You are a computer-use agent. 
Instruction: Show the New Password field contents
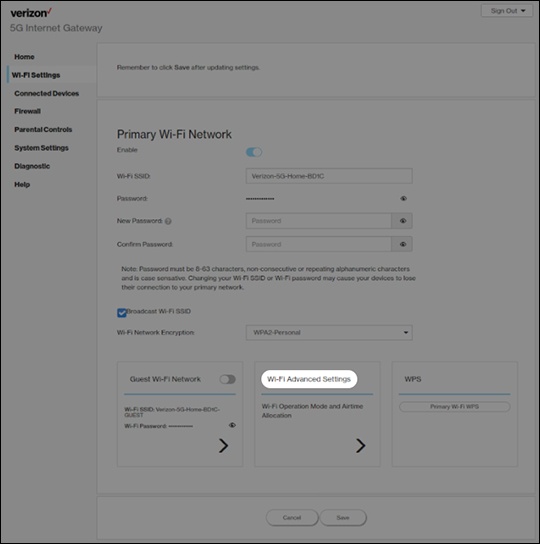coord(402,221)
